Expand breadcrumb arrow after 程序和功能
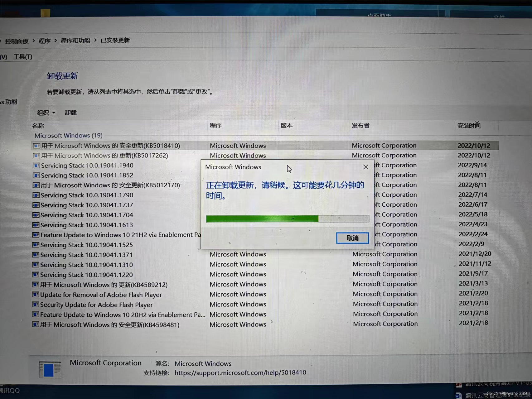532x399 pixels. coord(95,40)
